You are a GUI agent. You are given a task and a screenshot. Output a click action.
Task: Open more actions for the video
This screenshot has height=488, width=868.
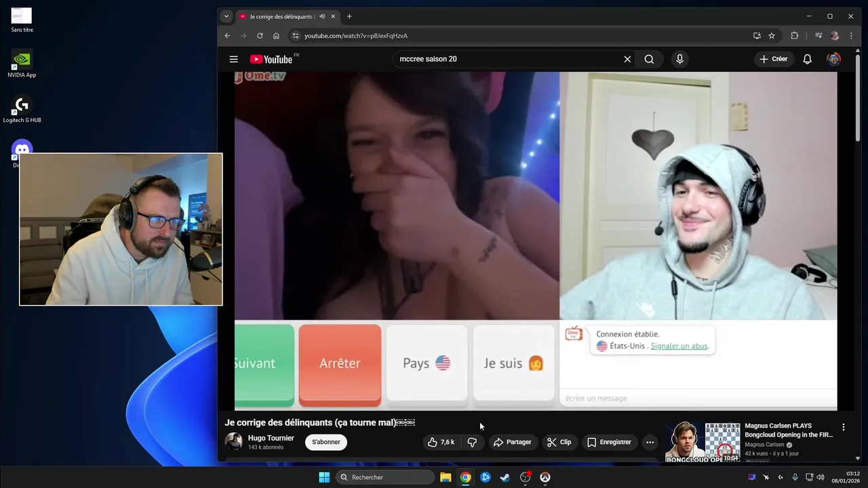pos(650,442)
